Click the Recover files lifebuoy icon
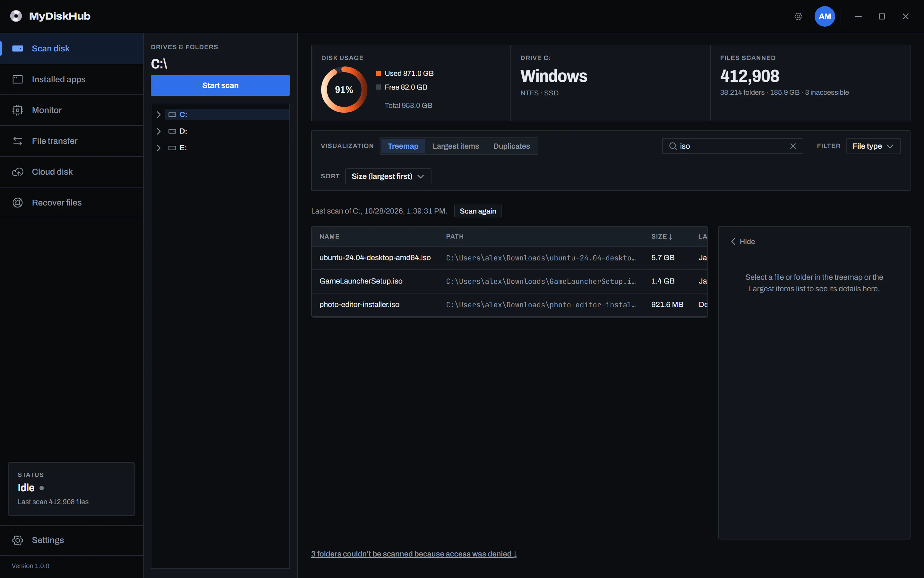The width and height of the screenshot is (924, 578). click(x=18, y=203)
